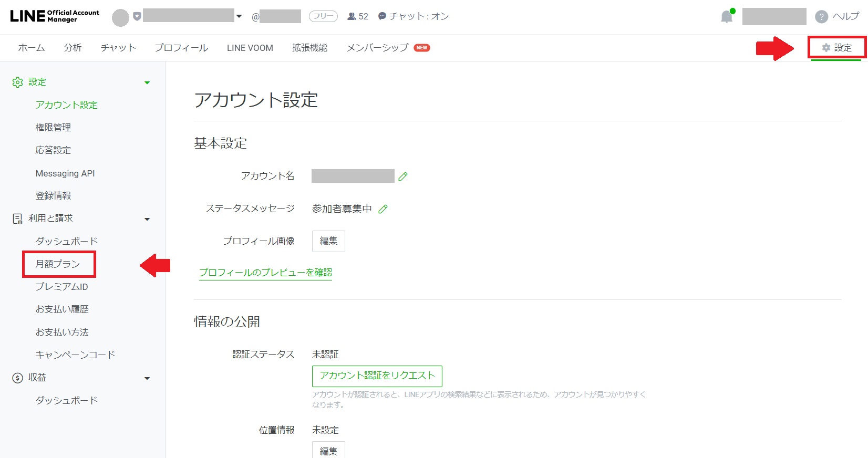The image size is (868, 458).
Task: Open Messaging API settings in sidebar
Action: coord(65,173)
